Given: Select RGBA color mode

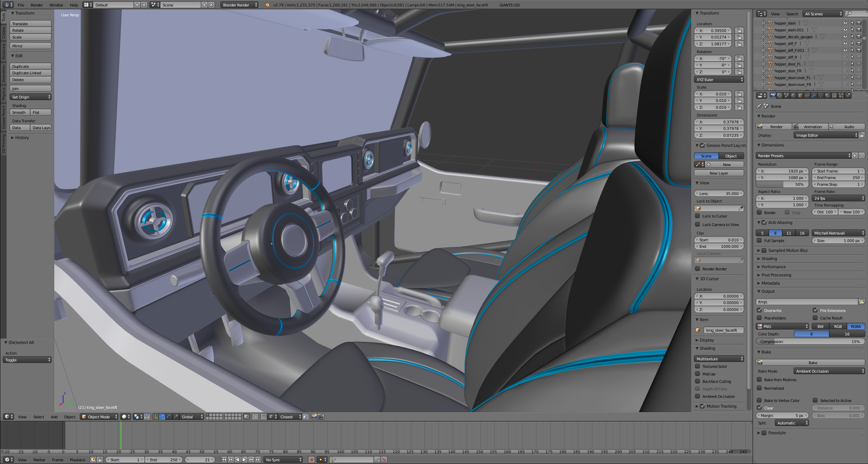Looking at the screenshot, I should point(856,326).
